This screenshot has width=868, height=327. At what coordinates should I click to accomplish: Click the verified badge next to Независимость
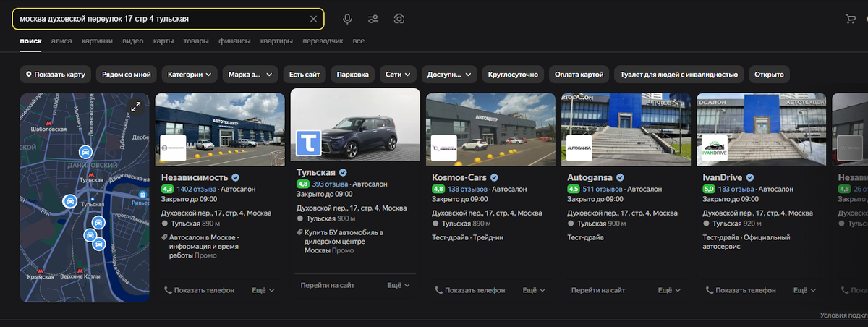coord(236,177)
